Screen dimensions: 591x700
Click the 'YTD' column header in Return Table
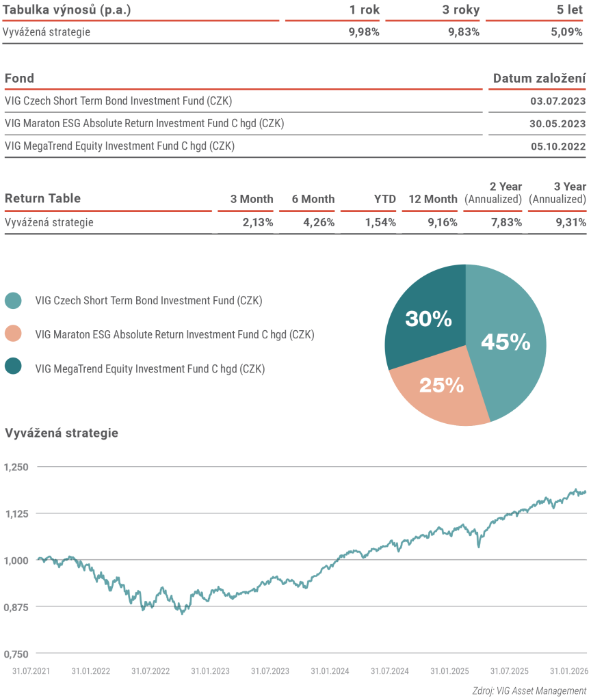(384, 199)
